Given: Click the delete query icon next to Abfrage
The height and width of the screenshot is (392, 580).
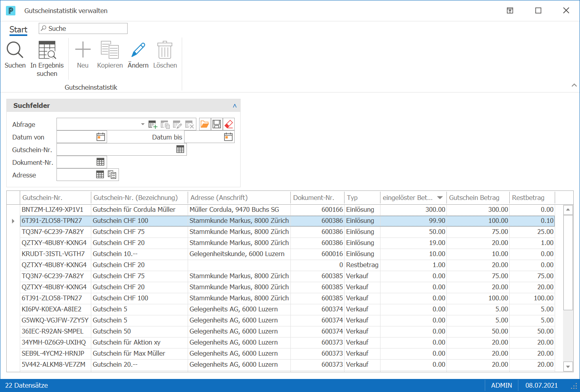Looking at the screenshot, I should pos(190,124).
